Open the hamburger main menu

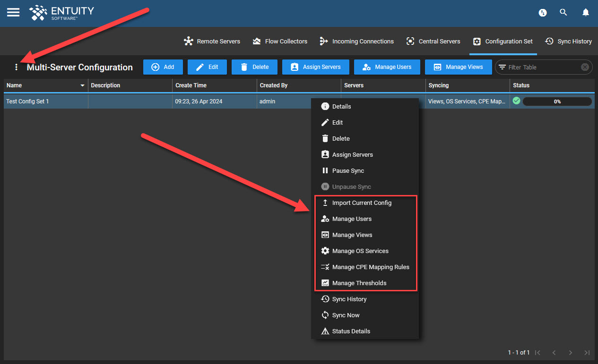click(x=13, y=12)
